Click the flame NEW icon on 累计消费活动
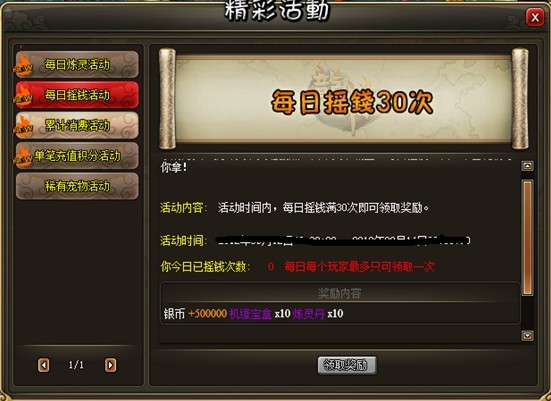 tap(23, 126)
